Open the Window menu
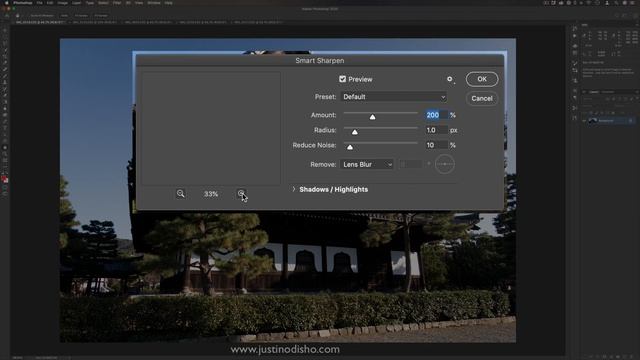 tap(154, 2)
